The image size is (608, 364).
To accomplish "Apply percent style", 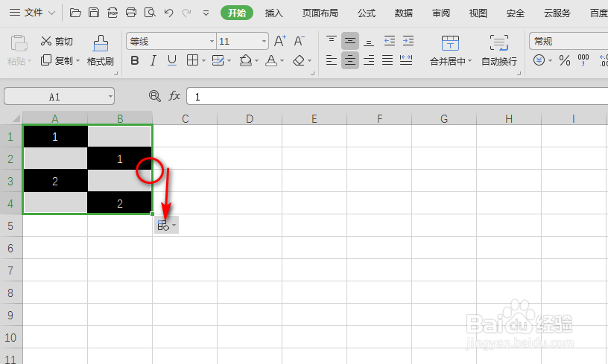I will 565,60.
